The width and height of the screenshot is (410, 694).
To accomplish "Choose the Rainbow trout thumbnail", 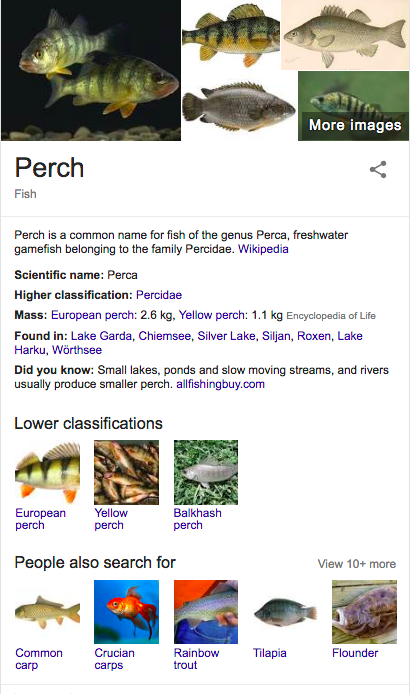I will click(x=206, y=612).
